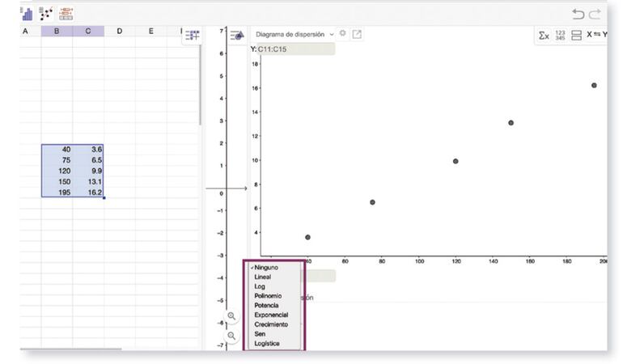Click the scatter point at x=40
This screenshot has height=364, width=623.
308,238
